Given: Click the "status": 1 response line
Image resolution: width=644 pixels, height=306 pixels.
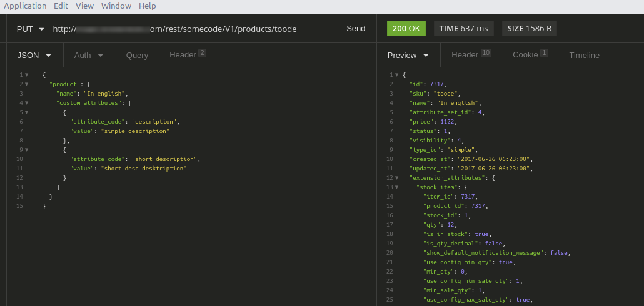Looking at the screenshot, I should [x=430, y=131].
